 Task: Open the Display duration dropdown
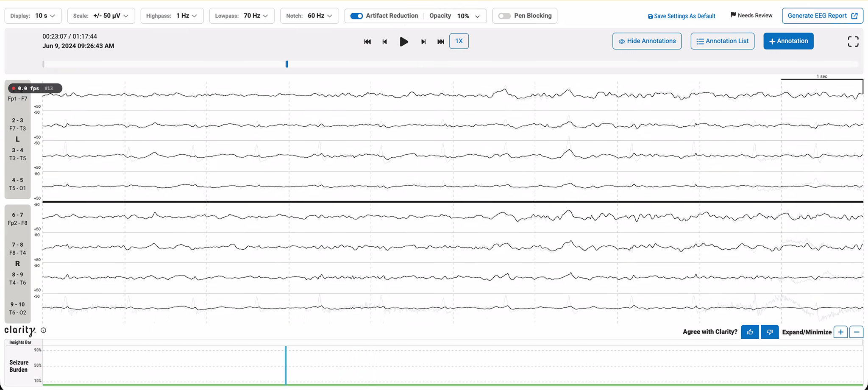coord(33,16)
